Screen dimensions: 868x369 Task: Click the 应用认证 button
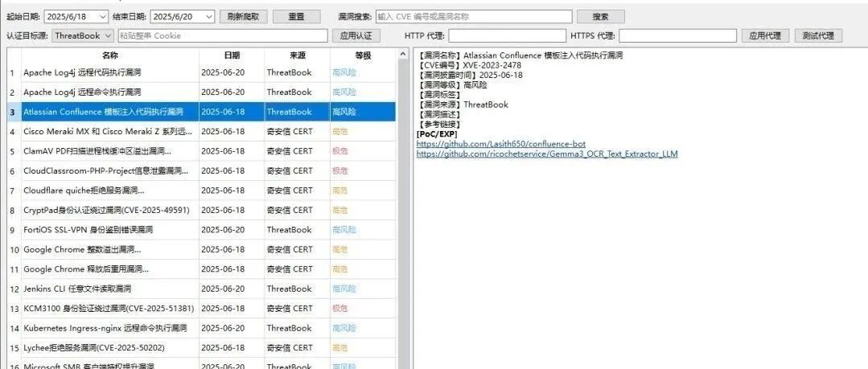tap(356, 35)
